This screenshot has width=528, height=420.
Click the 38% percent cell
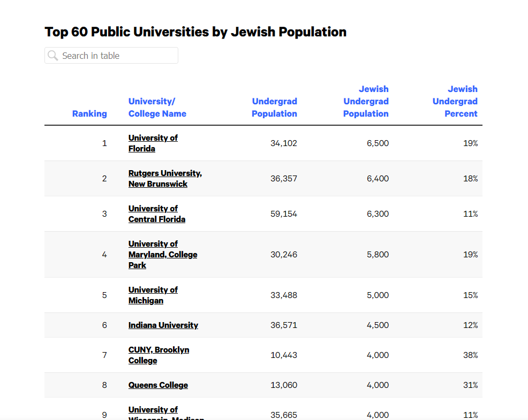point(470,355)
